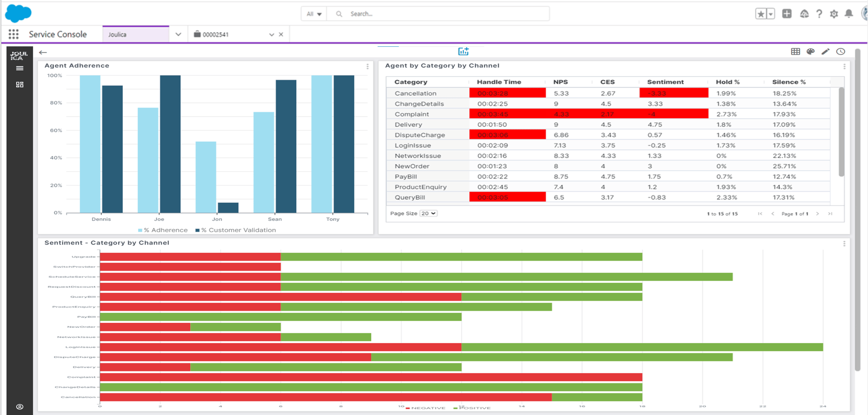This screenshot has width=868, height=415.
Task: Expand the favorites list dropdown arrow
Action: tap(771, 14)
